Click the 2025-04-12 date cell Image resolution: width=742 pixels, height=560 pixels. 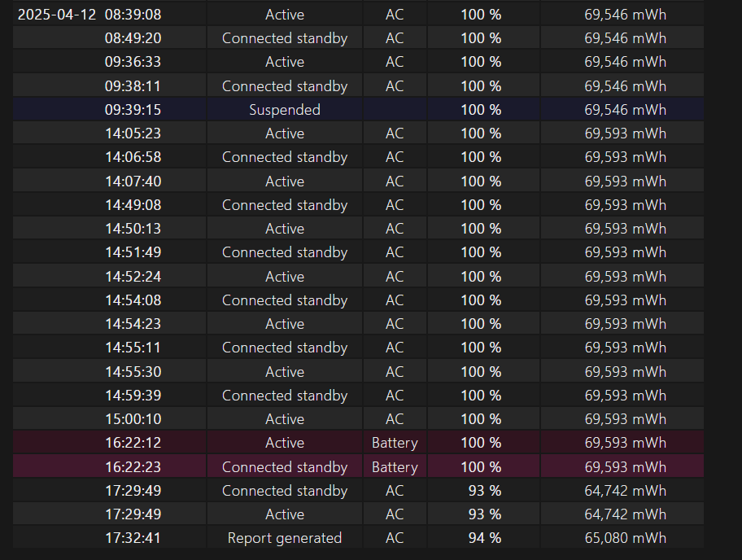(56, 15)
